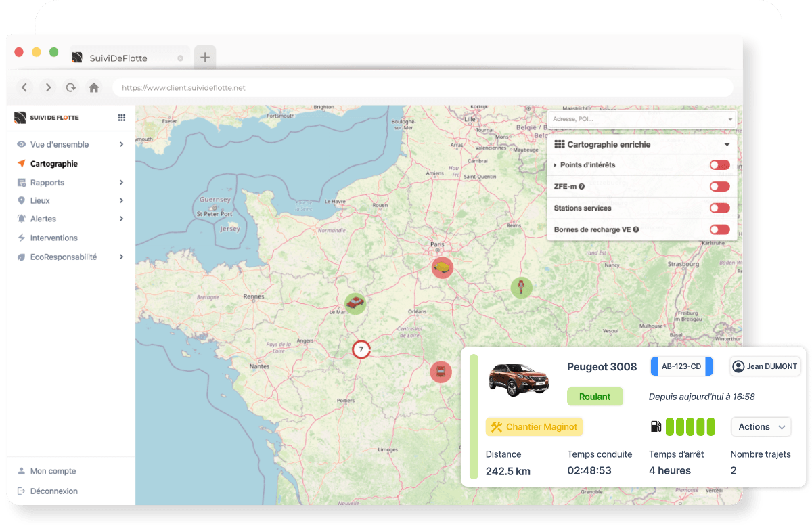
Task: Click the Rapports document icon
Action: 22,183
